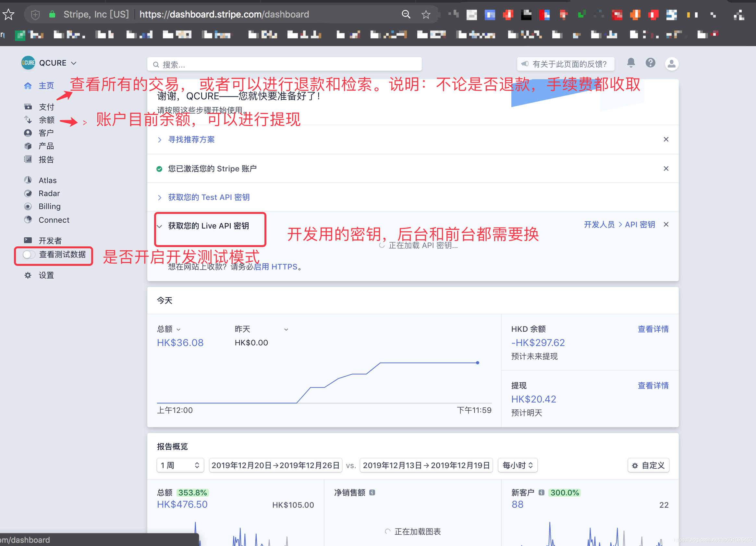Click the 300.0% new customers badge
756x546 pixels.
click(564, 492)
